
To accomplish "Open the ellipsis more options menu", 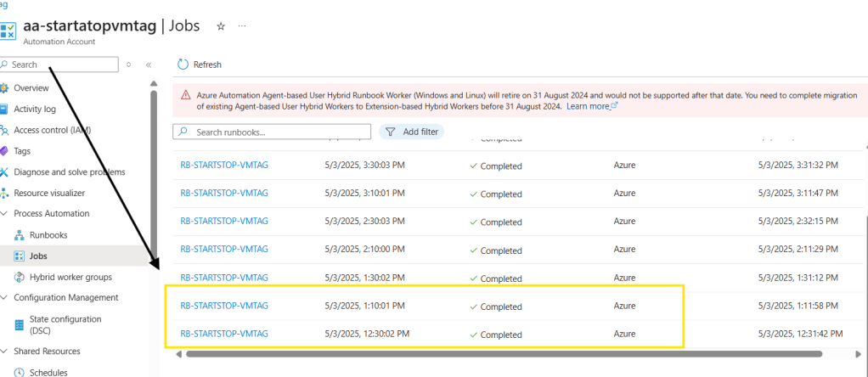I will tap(242, 26).
